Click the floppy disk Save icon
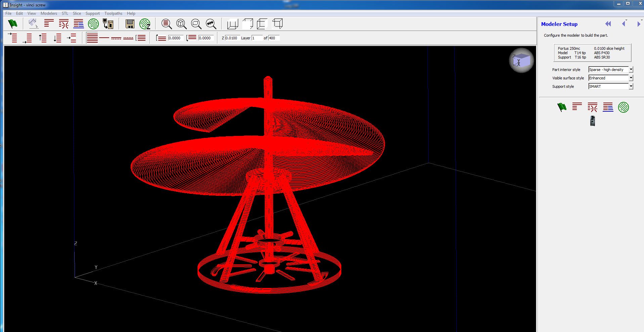Viewport: 644px width, 332px height. tap(130, 24)
